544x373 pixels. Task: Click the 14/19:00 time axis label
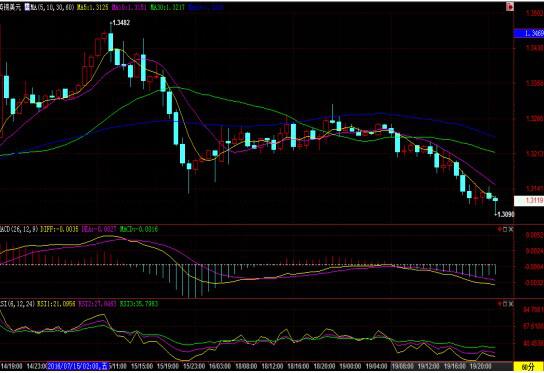coord(11,366)
